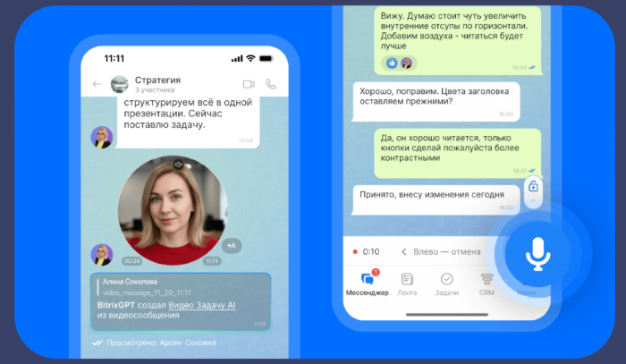The height and width of the screenshot is (364, 626).
Task: Click the transcribe button beside video message
Action: coord(232,245)
